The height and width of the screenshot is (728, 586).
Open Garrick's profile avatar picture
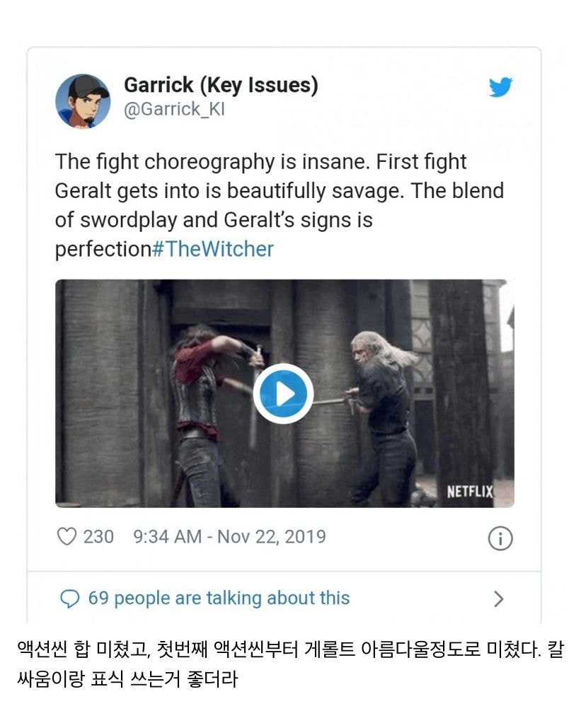83,101
